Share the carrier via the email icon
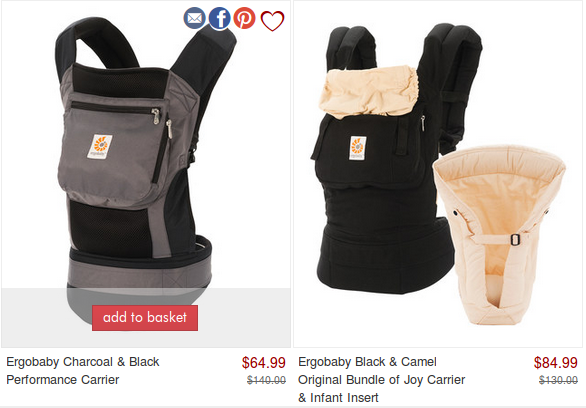 [194, 18]
